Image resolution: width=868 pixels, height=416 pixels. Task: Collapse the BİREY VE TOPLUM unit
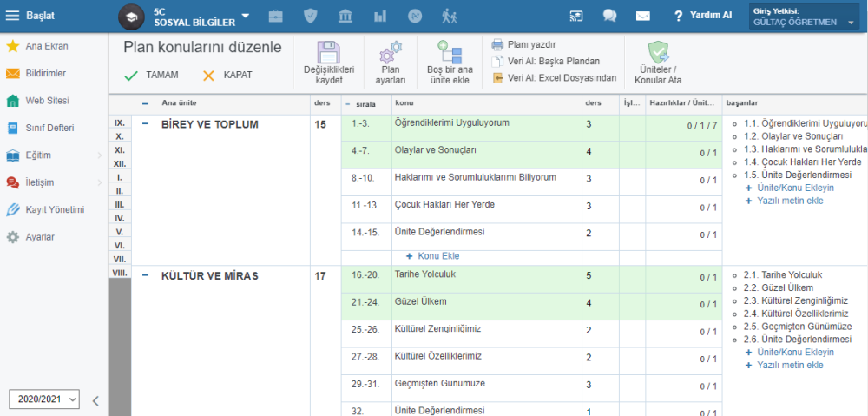(146, 124)
